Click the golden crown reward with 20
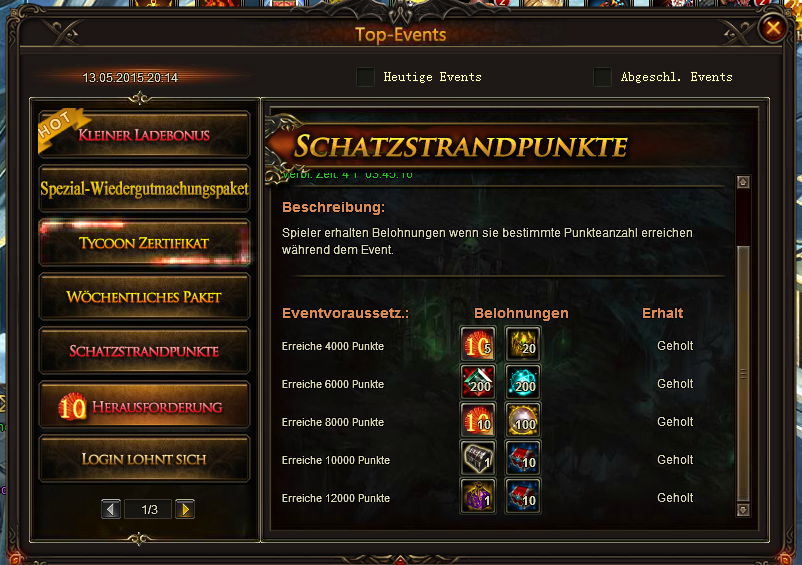This screenshot has width=802, height=565. point(523,344)
